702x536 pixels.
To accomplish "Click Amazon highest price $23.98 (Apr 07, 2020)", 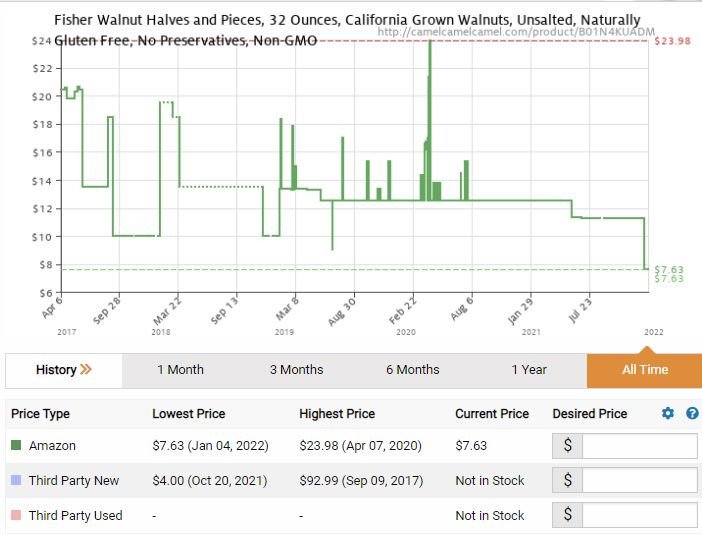I will click(360, 446).
